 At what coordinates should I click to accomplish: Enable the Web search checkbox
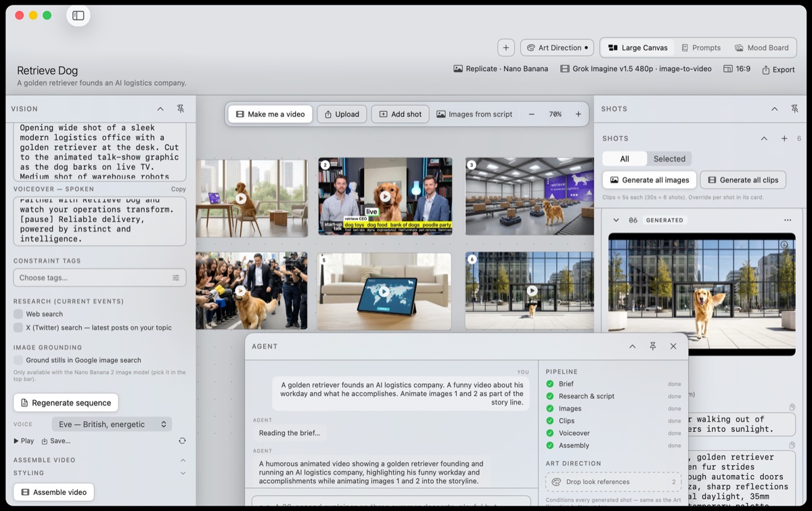coord(18,314)
